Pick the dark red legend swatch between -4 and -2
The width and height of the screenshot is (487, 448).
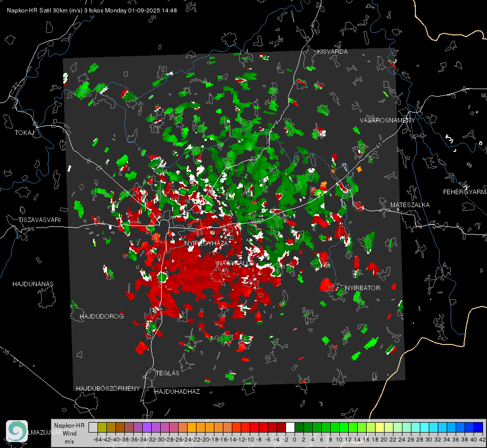pyautogui.click(x=281, y=427)
